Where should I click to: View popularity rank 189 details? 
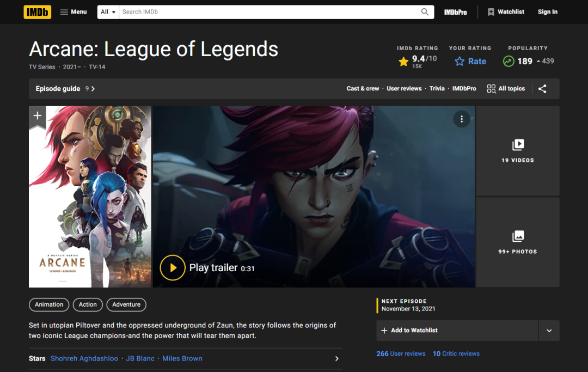(528, 61)
